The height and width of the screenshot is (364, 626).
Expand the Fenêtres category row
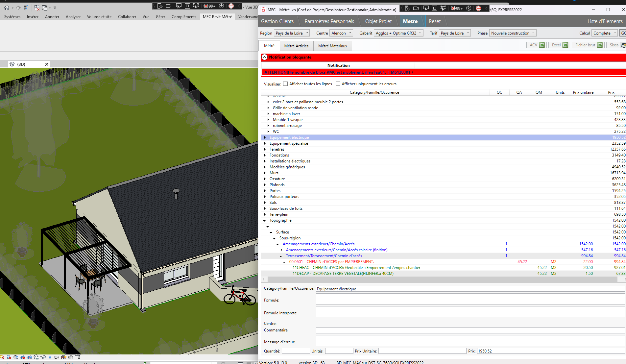click(265, 149)
